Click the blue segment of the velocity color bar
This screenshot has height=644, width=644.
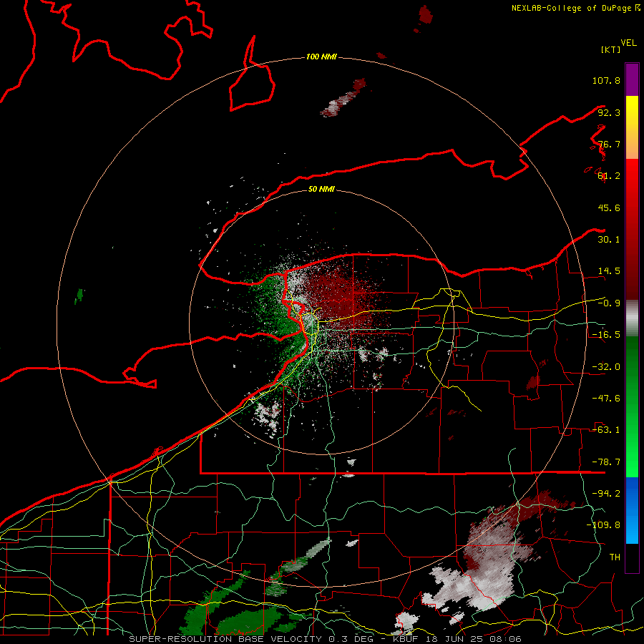pyautogui.click(x=632, y=510)
